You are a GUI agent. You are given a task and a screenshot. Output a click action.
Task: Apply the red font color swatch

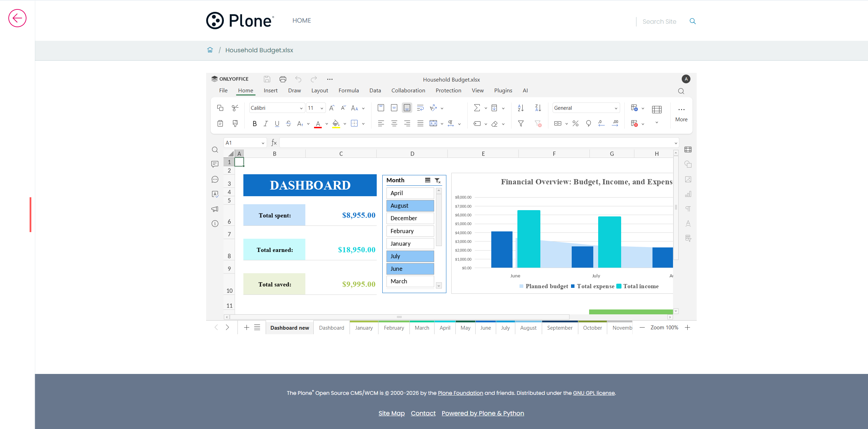318,124
